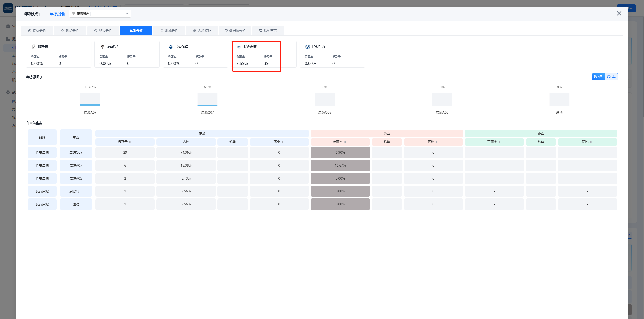This screenshot has height=319, width=644.
Task: Click the settings gear in left sidebar
Action: coord(8,92)
